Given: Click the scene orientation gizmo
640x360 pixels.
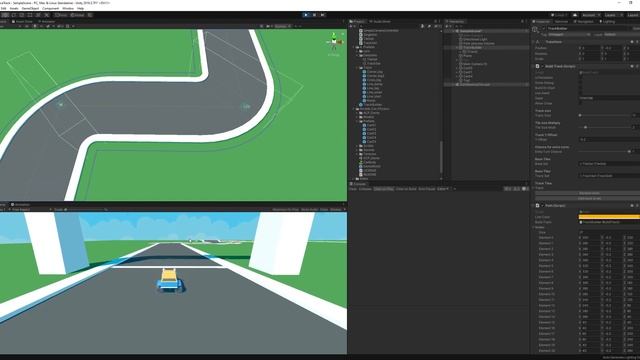Looking at the screenshot, I should click(334, 42).
